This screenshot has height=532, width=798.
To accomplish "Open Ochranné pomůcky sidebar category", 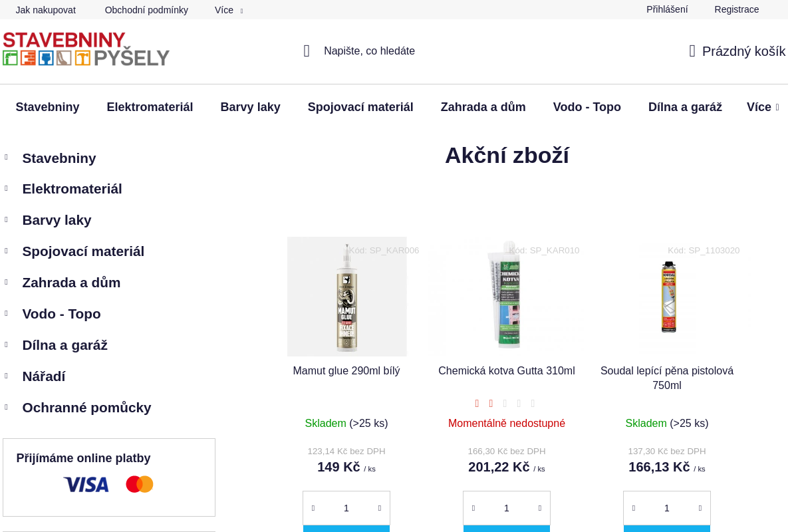I will point(86,408).
